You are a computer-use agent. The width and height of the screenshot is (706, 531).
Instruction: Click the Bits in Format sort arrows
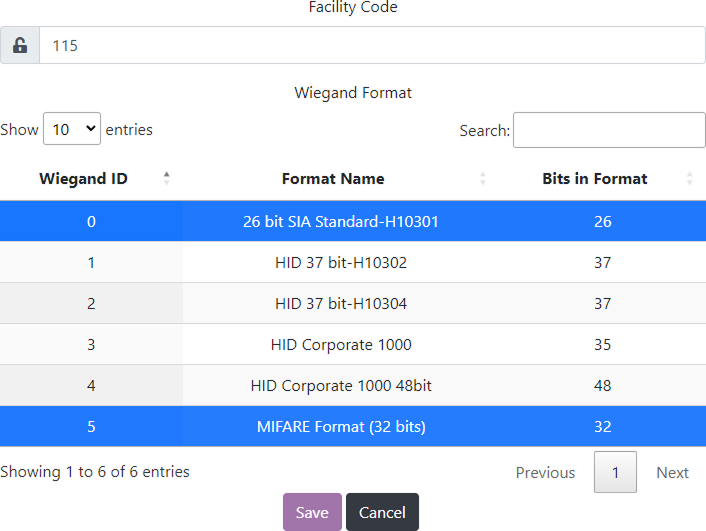pos(689,178)
